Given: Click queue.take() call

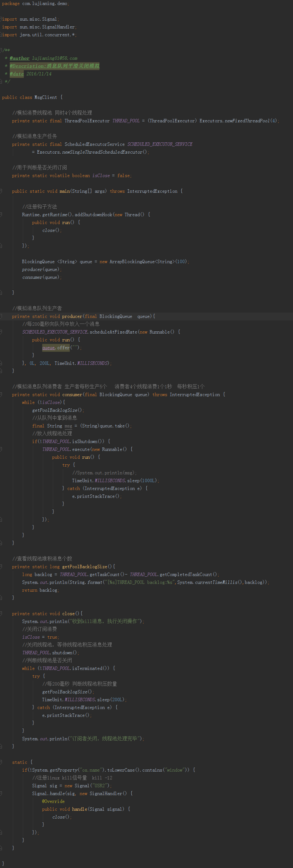Looking at the screenshot, I should [114, 426].
